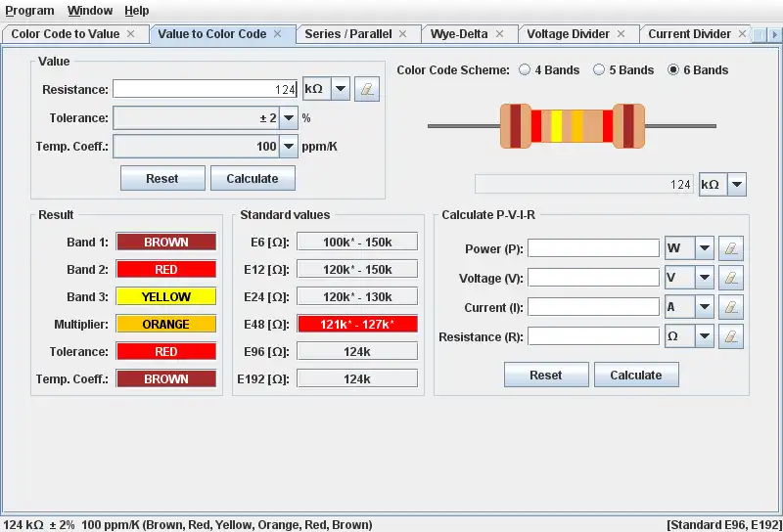Clear the Resistance (R) field with eraser icon

(731, 336)
